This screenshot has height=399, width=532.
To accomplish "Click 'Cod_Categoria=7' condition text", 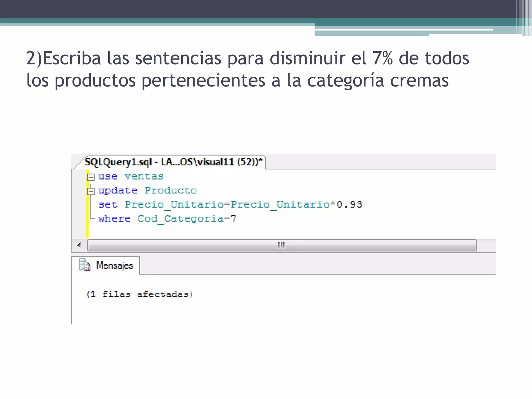I will coord(187,219).
